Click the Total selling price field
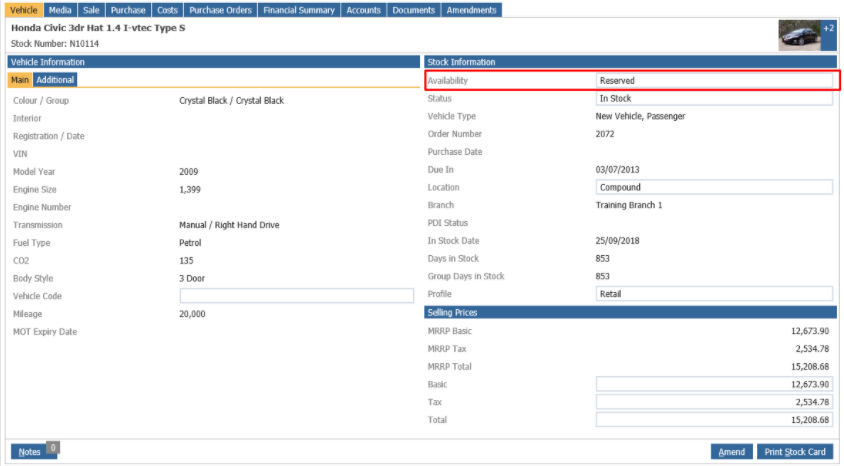 (x=714, y=420)
